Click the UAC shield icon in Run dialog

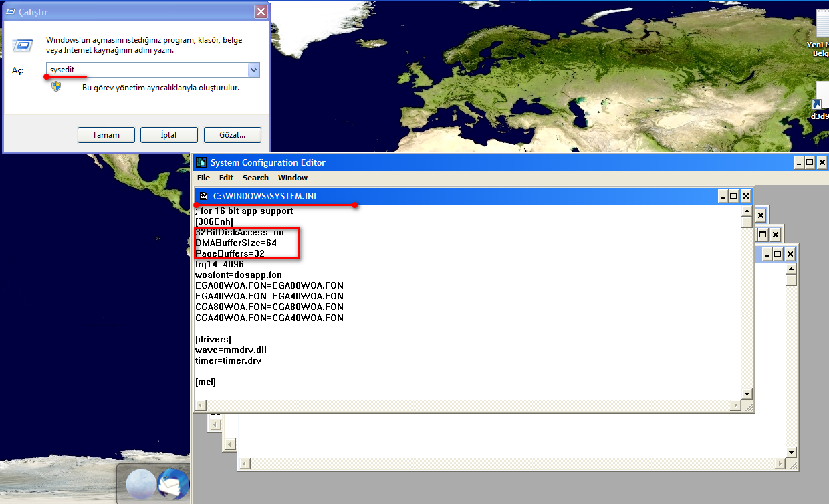point(56,86)
